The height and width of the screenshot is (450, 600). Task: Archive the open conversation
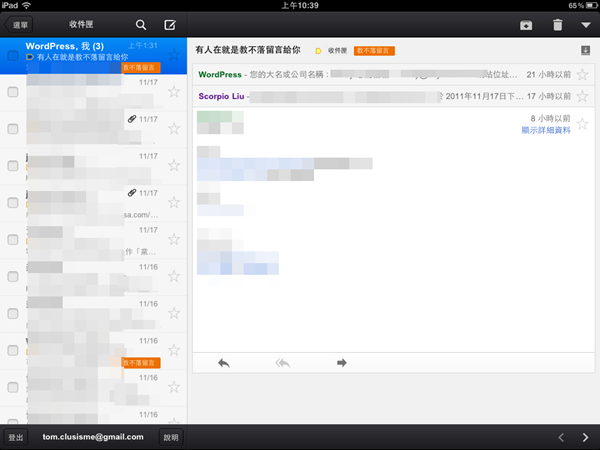526,25
